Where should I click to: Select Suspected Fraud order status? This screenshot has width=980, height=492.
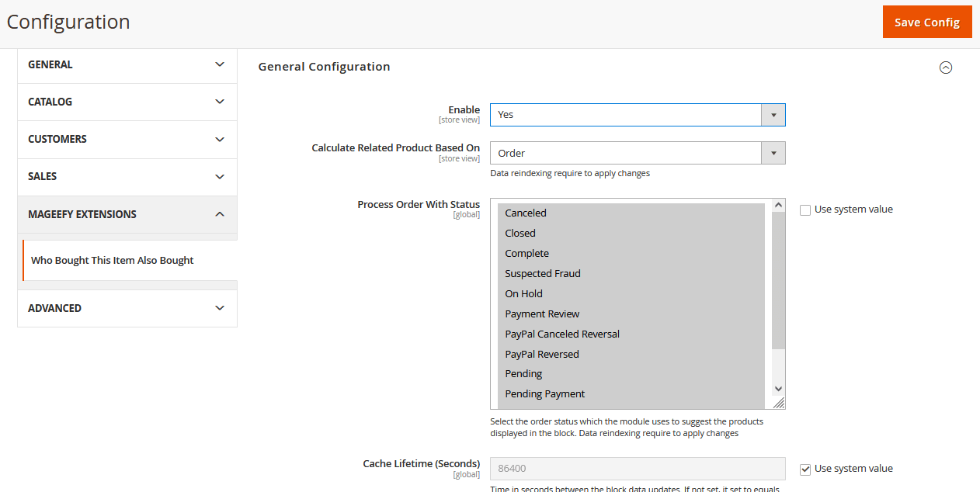542,274
